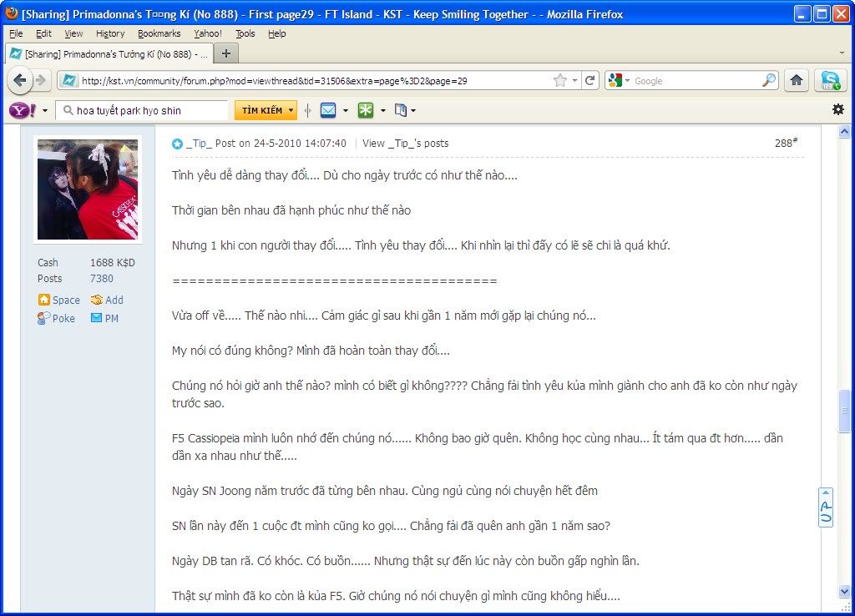This screenshot has height=616, width=855.
Task: Click the scrollbar up arrow
Action: pos(844,131)
